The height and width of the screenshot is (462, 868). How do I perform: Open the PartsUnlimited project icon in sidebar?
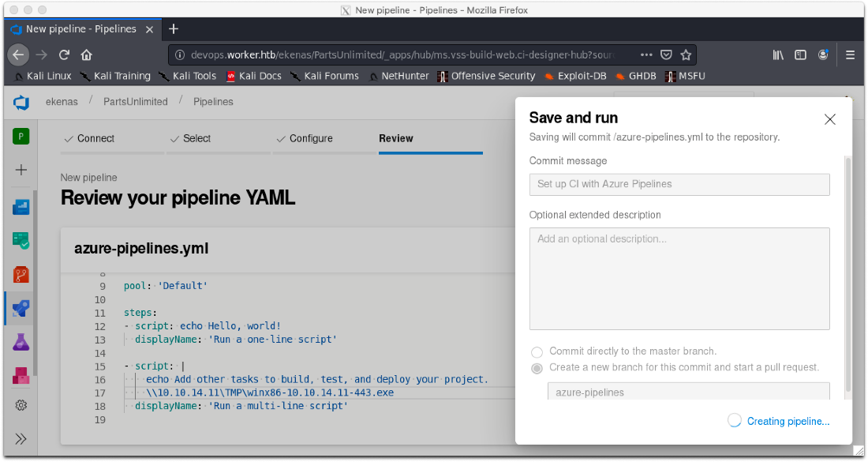21,137
